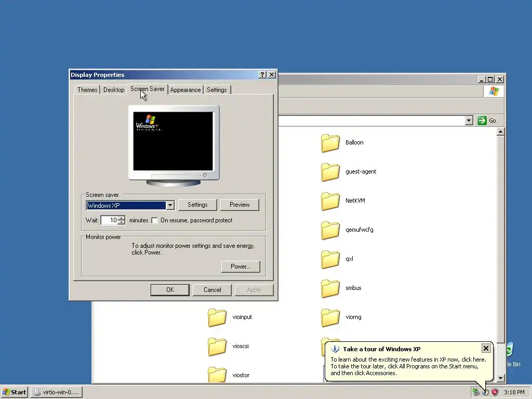The width and height of the screenshot is (532, 399).
Task: Open the guest-agent folder icon
Action: tap(330, 172)
